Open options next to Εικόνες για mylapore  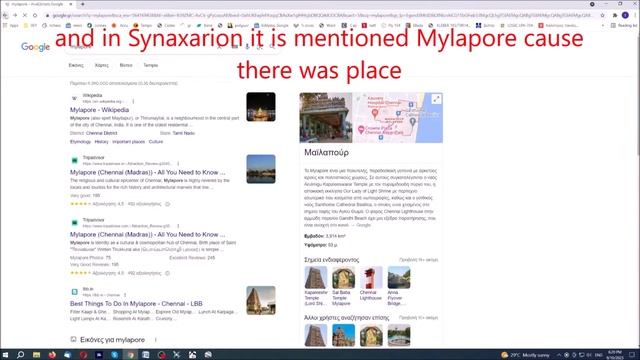156,340
